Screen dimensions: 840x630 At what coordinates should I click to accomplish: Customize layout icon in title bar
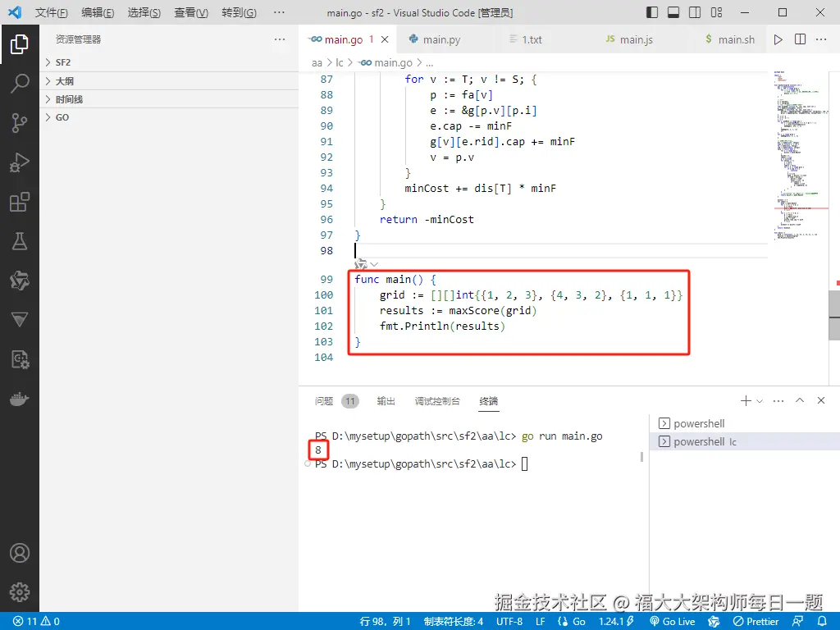pos(716,12)
